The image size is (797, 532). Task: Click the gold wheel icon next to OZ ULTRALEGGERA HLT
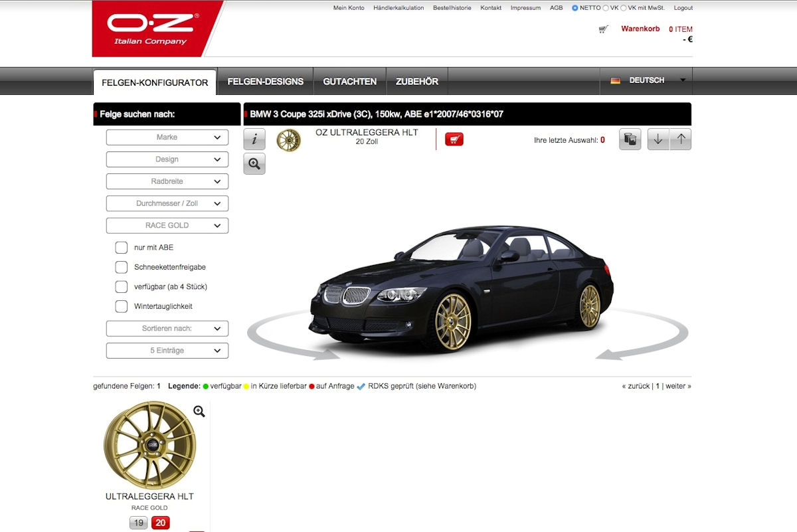[x=289, y=140]
